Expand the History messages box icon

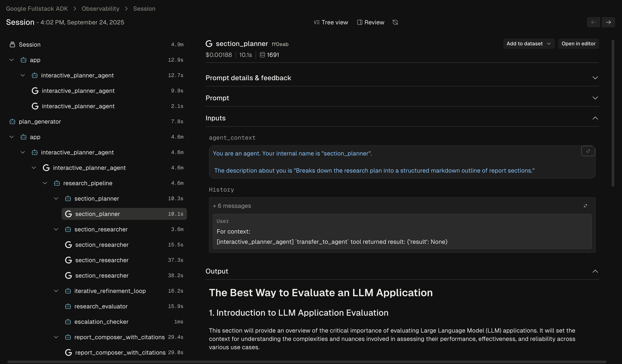585,206
